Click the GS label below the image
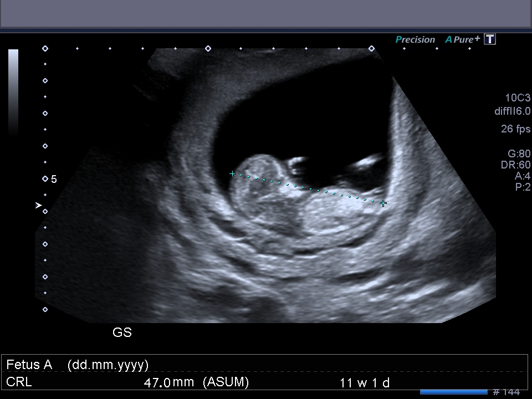The height and width of the screenshot is (399, 532). pyautogui.click(x=122, y=332)
